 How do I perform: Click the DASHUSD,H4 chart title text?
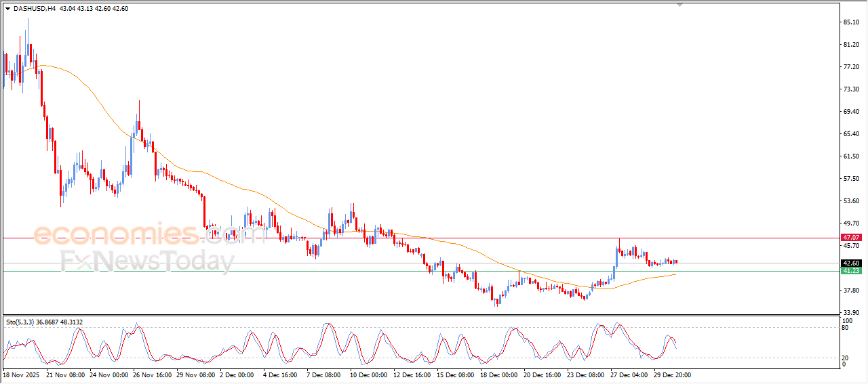coord(35,8)
